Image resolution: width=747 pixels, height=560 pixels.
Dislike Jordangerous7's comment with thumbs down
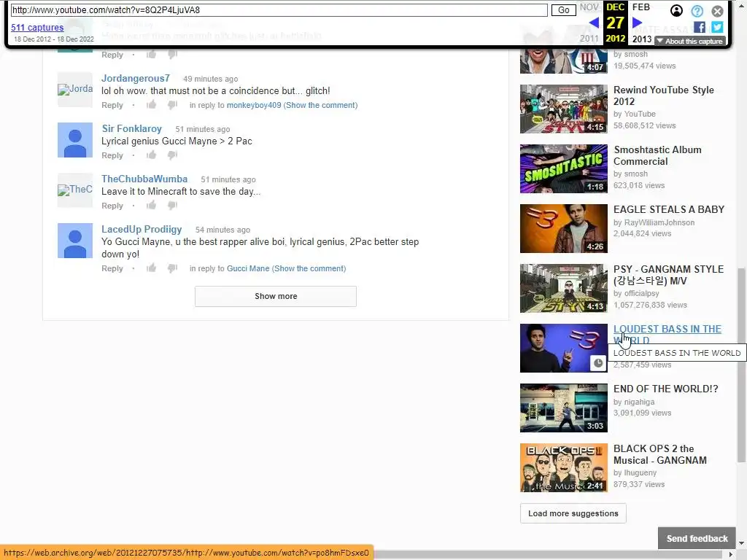click(x=172, y=105)
